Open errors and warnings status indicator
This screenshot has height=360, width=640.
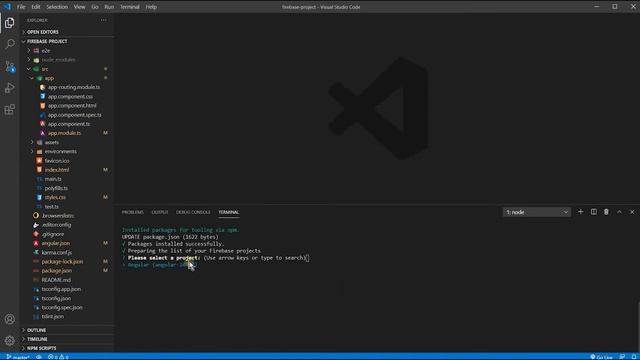(58, 357)
